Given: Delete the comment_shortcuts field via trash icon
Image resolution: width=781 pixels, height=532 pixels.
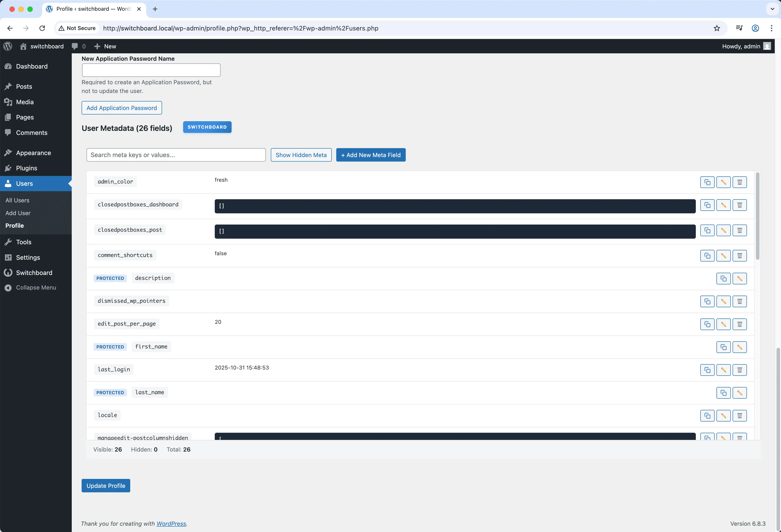Looking at the screenshot, I should pyautogui.click(x=740, y=255).
